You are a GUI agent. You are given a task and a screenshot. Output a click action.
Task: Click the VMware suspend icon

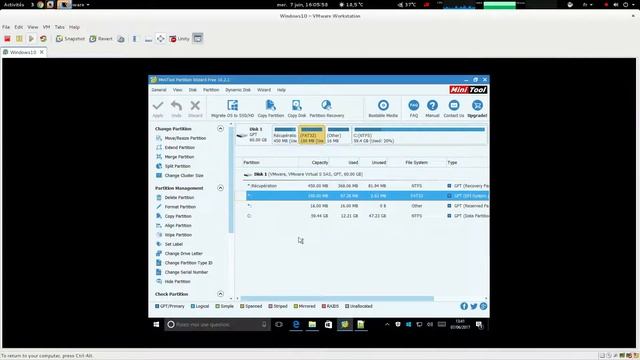(x=19, y=39)
